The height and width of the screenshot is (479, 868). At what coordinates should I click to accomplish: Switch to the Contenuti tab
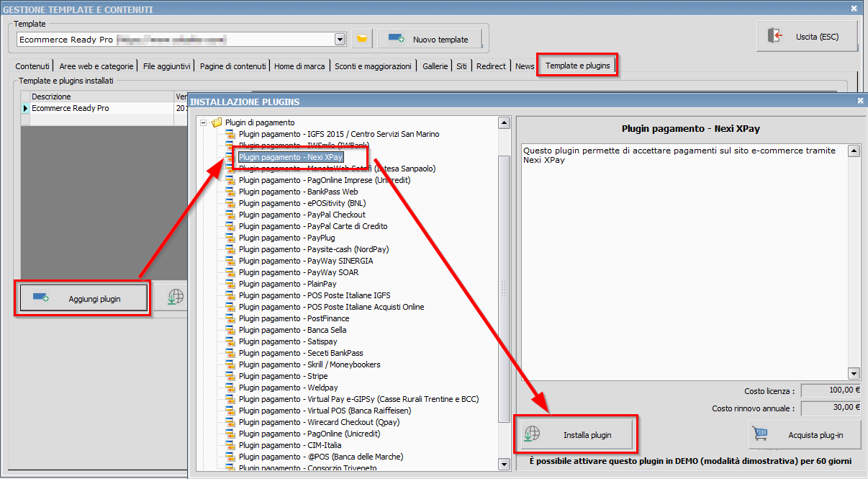pos(32,66)
